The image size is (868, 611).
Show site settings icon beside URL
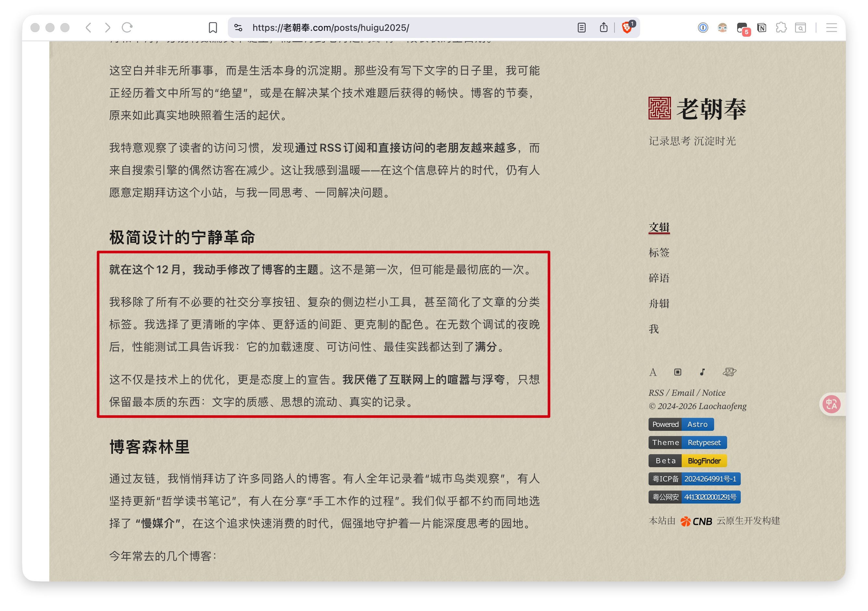[238, 28]
